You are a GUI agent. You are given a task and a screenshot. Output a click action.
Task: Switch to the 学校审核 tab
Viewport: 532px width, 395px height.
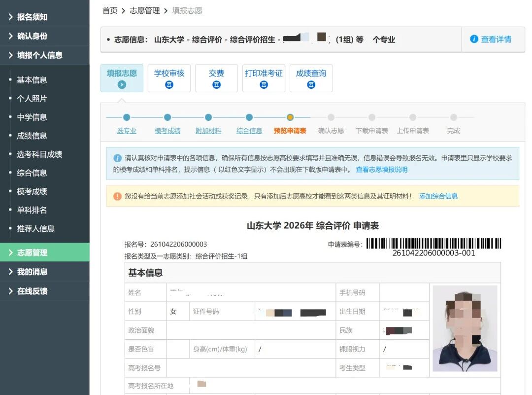pyautogui.click(x=169, y=78)
